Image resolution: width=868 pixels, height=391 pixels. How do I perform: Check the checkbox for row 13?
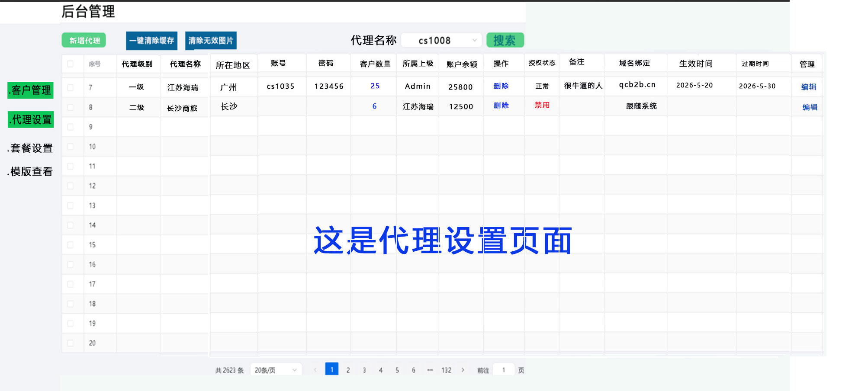pos(70,205)
